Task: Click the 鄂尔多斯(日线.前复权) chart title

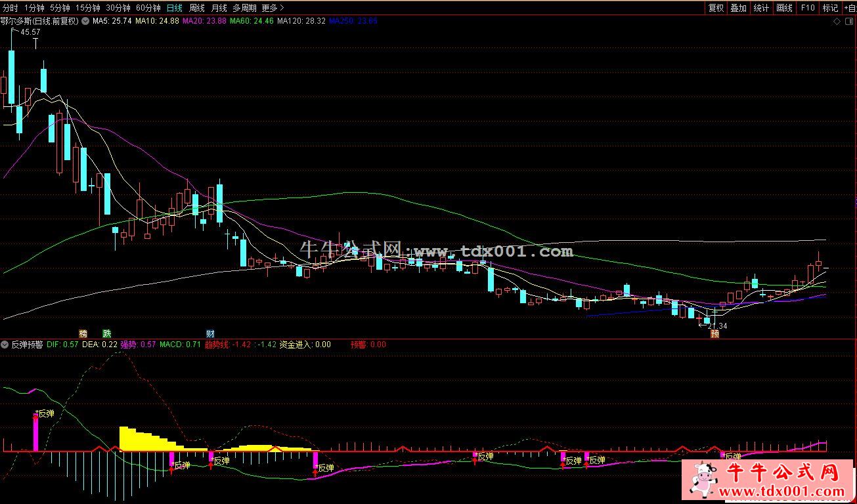Action: (39, 21)
